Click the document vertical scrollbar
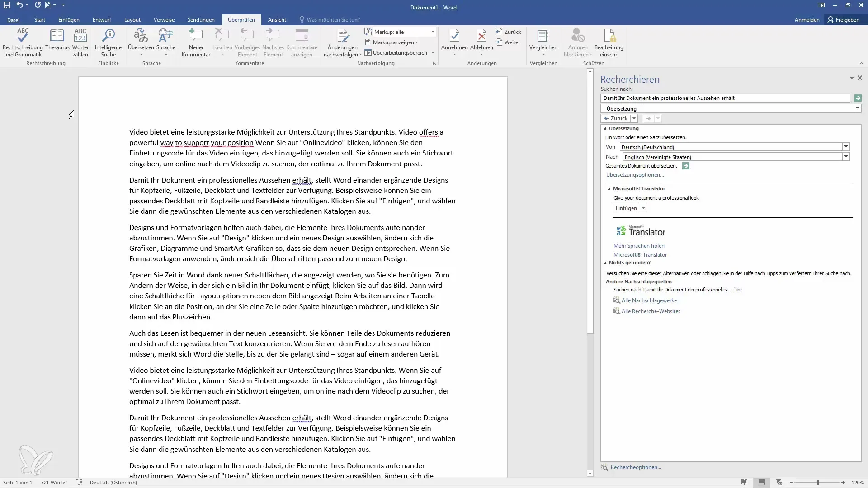Screen dimensions: 868x488 (590, 205)
